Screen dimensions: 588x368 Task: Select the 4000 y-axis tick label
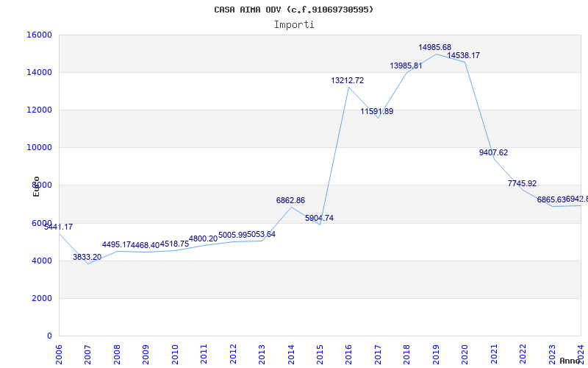click(x=42, y=261)
